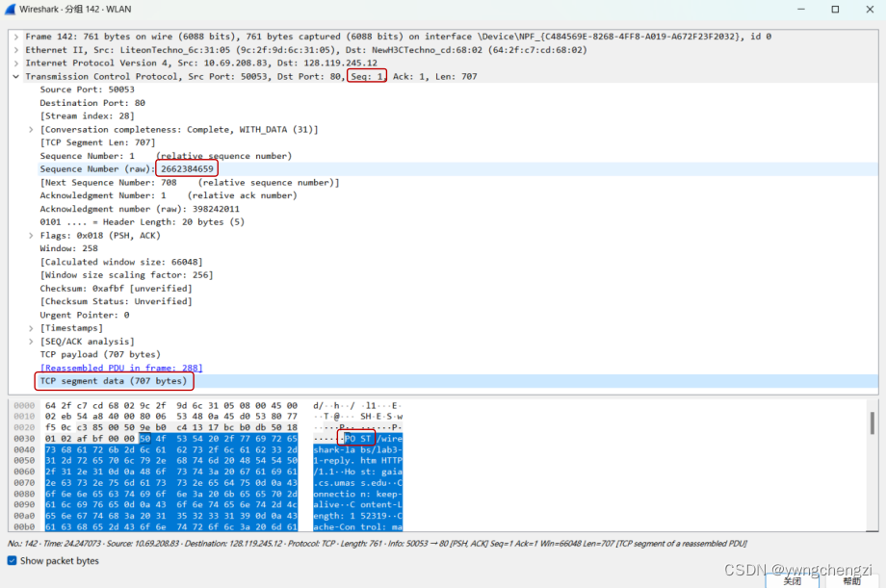
Task: Expand the Flags: 0x018 (PSH, ACK) row
Action: pos(29,235)
